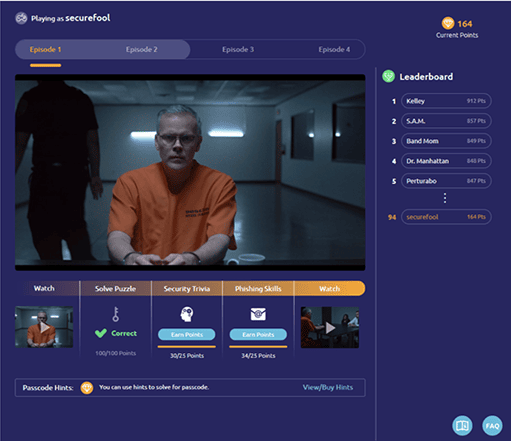
Task: Open the View/Buy Hints link
Action: (328, 387)
